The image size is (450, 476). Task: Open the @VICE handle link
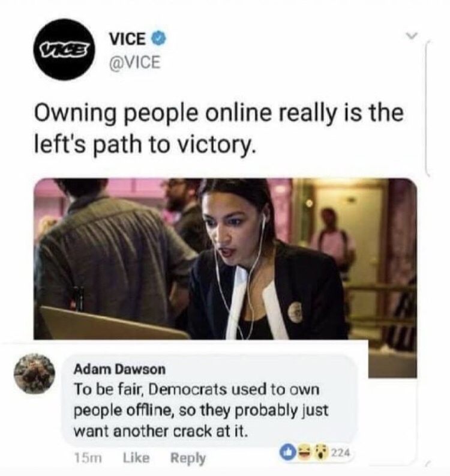(x=135, y=62)
